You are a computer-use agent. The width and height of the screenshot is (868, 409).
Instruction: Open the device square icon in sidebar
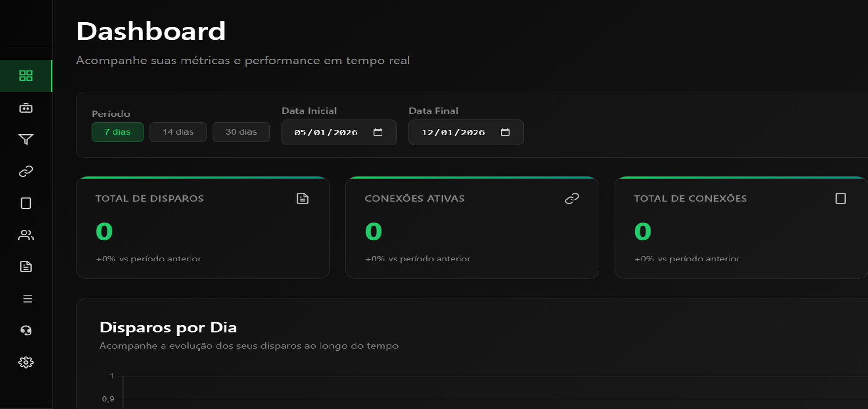pyautogui.click(x=26, y=203)
